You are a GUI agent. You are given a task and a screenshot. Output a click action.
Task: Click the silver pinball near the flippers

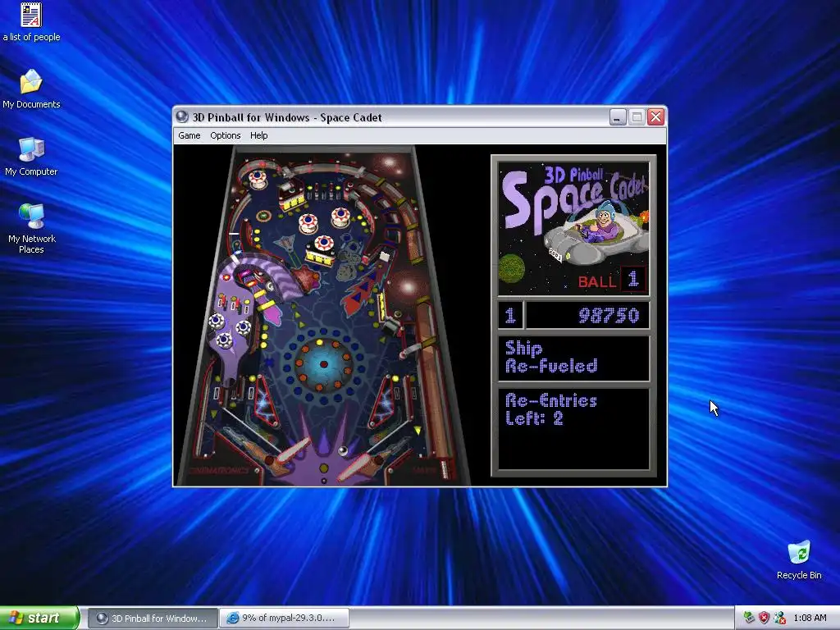pos(343,450)
